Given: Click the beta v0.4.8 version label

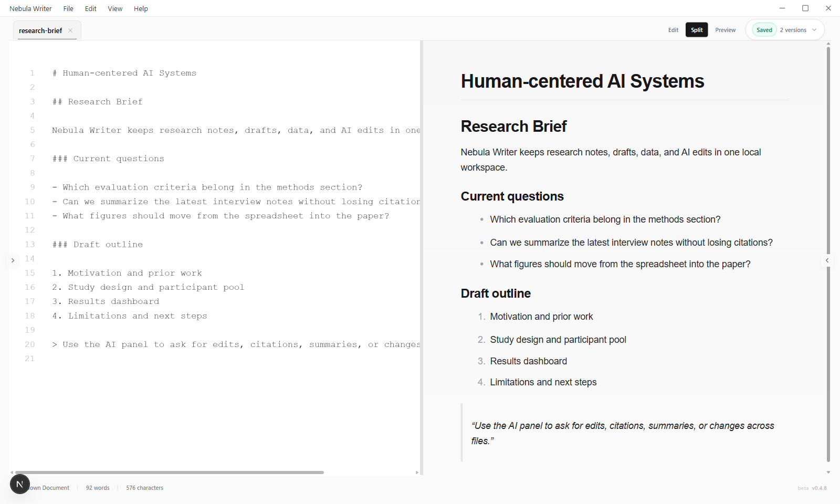Looking at the screenshot, I should pyautogui.click(x=812, y=488).
